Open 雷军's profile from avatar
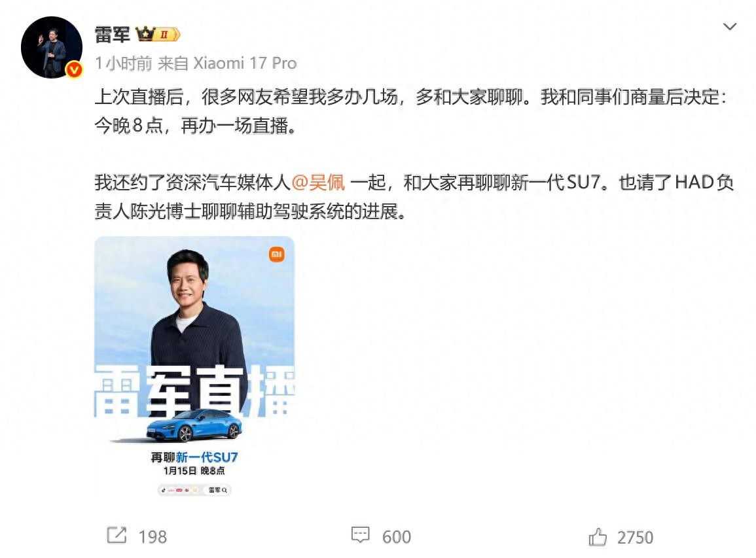Viewport: 756px width, 558px height. point(52,47)
